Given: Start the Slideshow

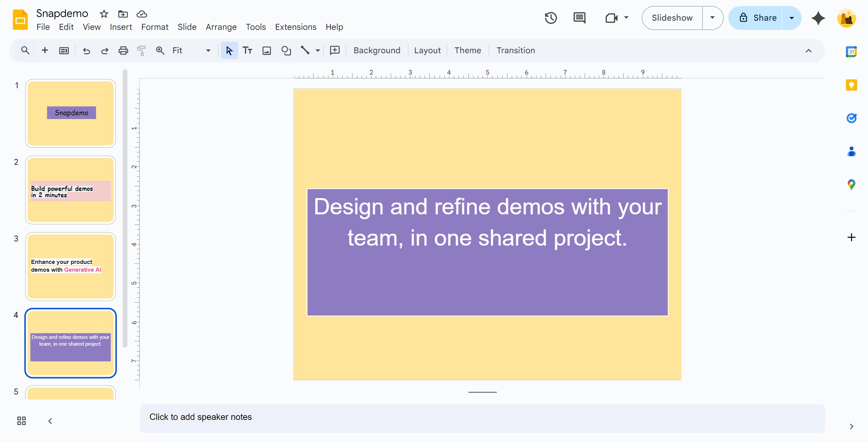Looking at the screenshot, I should (672, 18).
